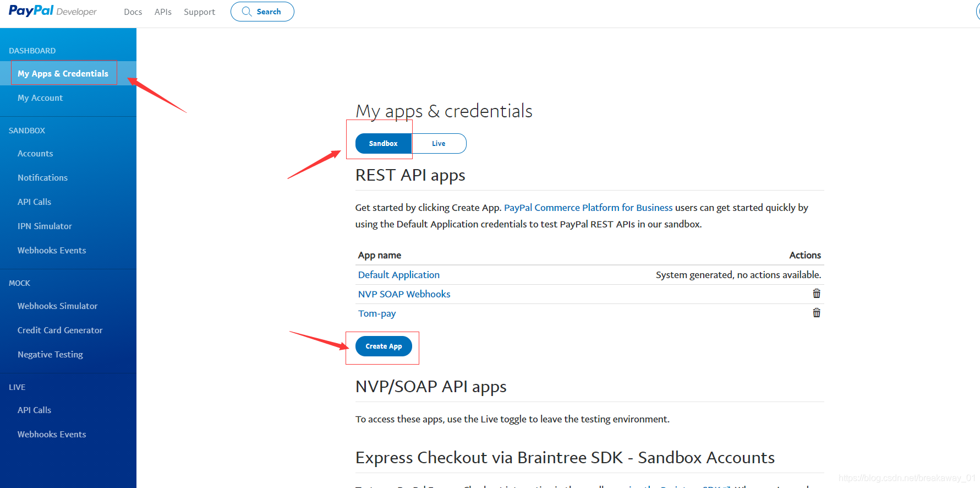Image resolution: width=980 pixels, height=488 pixels.
Task: Open Sandbox Notifications
Action: coord(42,177)
